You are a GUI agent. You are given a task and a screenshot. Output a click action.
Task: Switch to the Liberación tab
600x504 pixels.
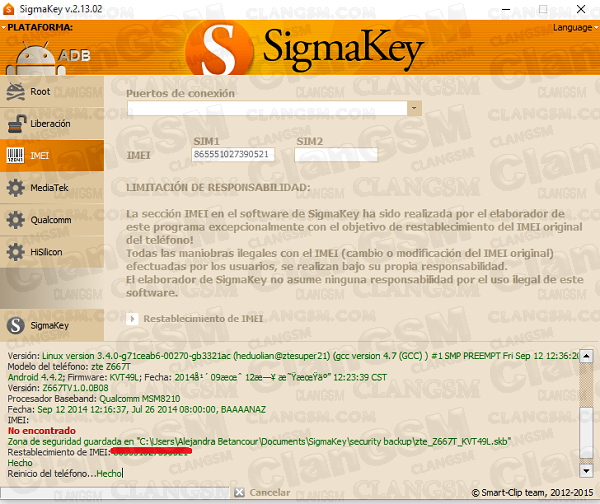52,124
